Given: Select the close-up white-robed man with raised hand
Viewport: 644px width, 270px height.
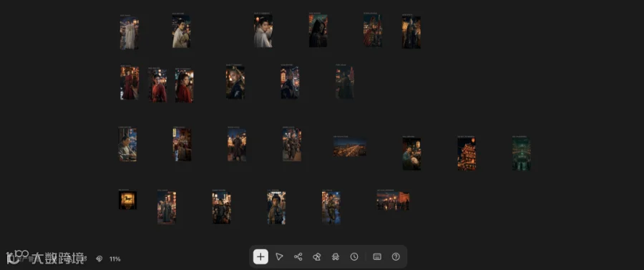Looking at the screenshot, I should [263, 32].
